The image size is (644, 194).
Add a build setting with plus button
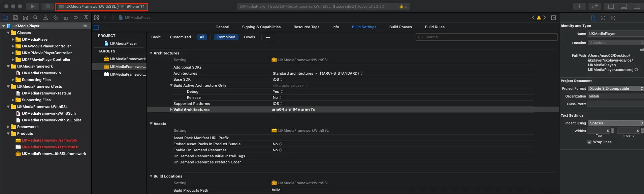click(268, 37)
